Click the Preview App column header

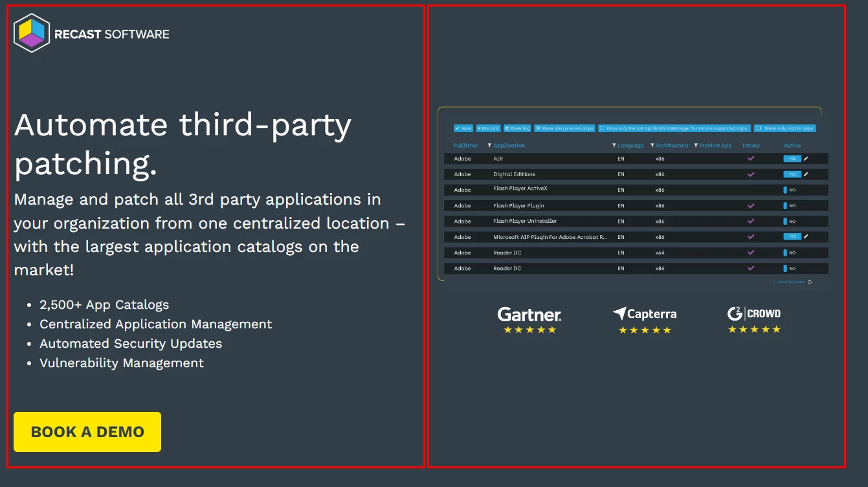(716, 146)
